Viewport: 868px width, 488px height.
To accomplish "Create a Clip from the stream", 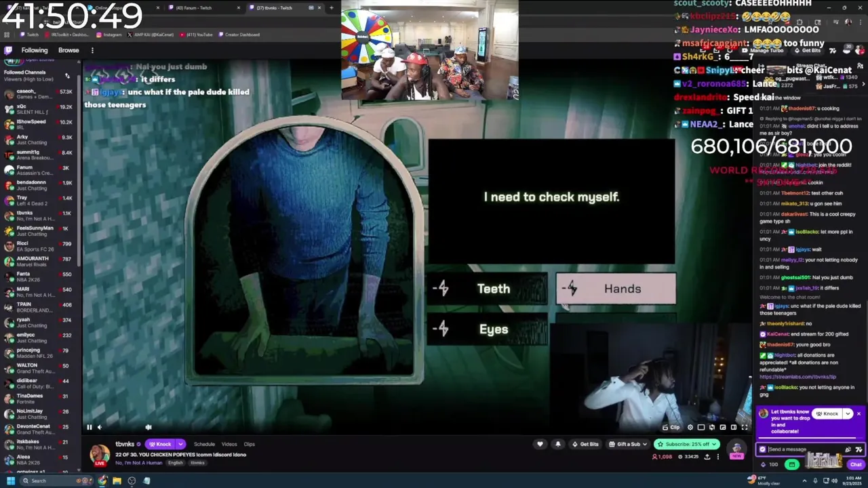I will tap(671, 427).
